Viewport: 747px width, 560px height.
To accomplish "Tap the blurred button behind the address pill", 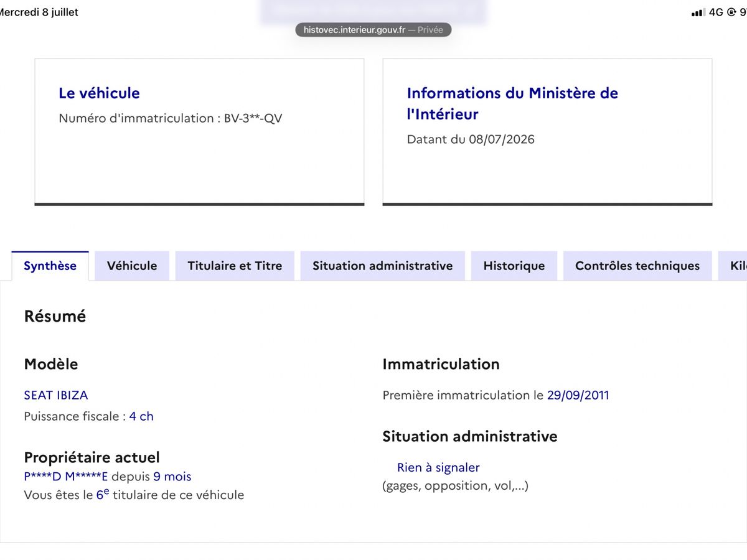I will pyautogui.click(x=374, y=12).
